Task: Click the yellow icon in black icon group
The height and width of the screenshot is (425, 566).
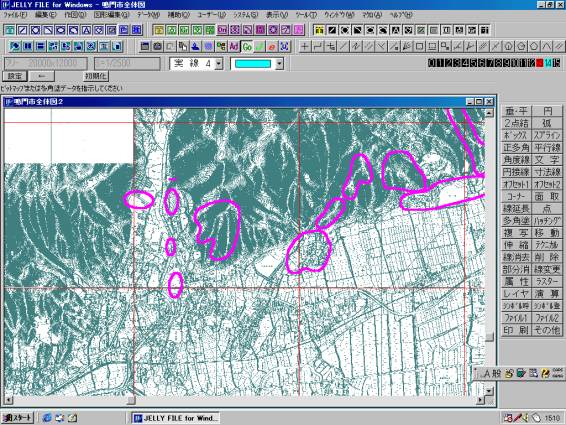Action: [319, 30]
